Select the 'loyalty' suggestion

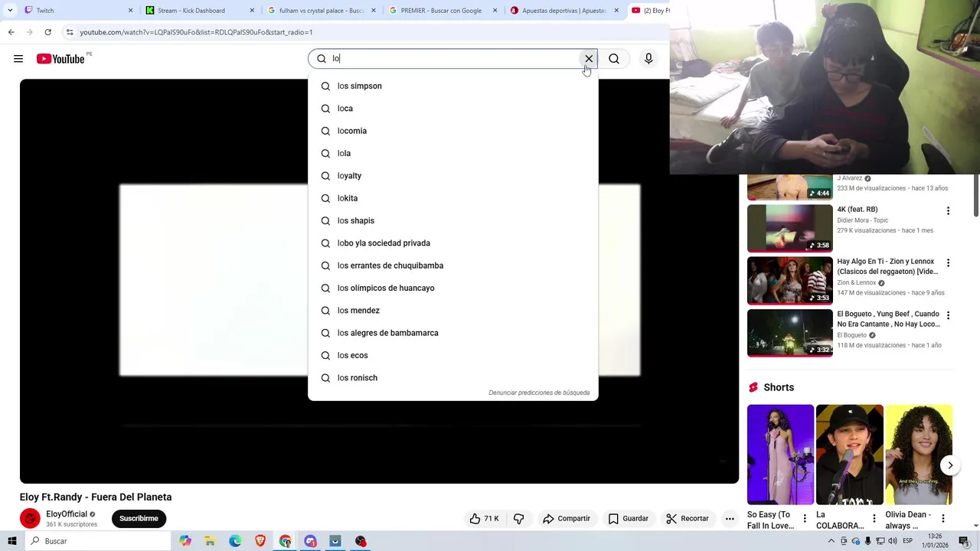[453, 176]
